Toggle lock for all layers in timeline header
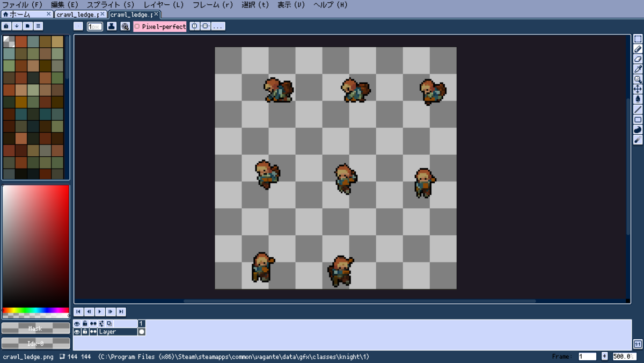 coord(85,324)
